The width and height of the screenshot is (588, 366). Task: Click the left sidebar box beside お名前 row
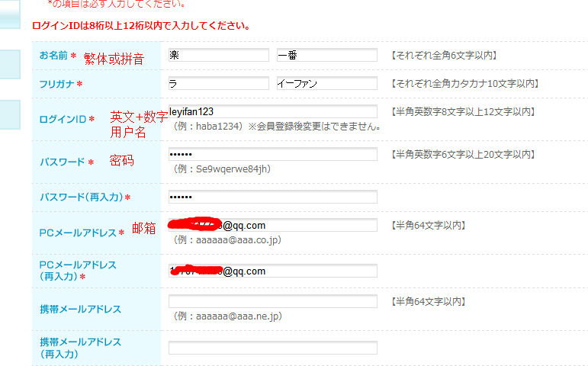pyautogui.click(x=10, y=65)
